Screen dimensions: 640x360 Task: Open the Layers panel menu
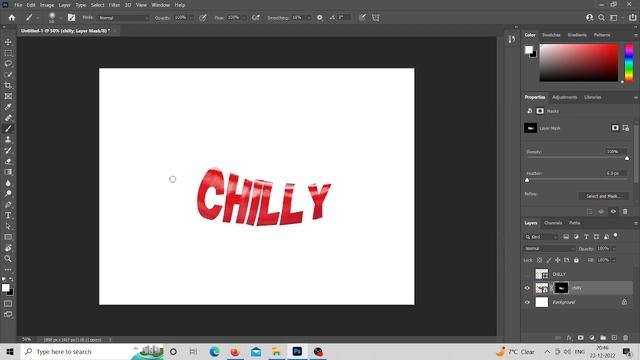coord(636,223)
